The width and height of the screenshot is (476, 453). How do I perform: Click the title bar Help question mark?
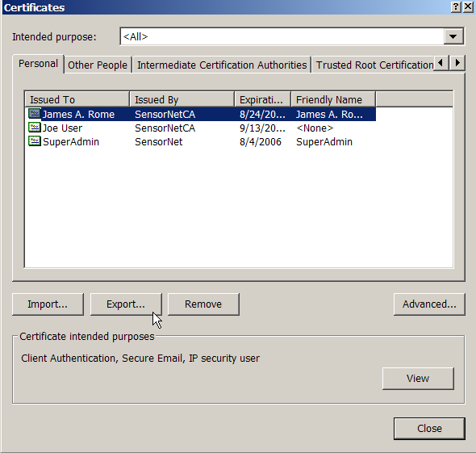pos(456,7)
